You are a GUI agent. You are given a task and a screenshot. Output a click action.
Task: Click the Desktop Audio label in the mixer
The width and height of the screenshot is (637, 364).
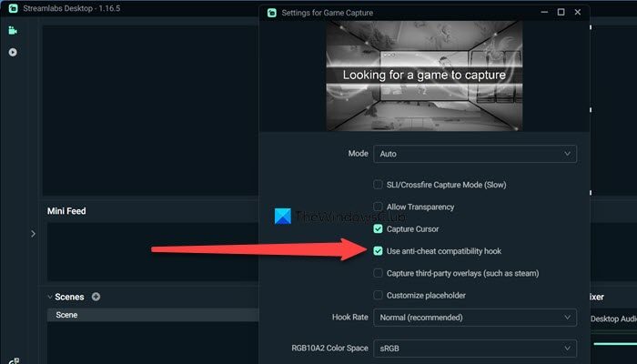tap(613, 318)
